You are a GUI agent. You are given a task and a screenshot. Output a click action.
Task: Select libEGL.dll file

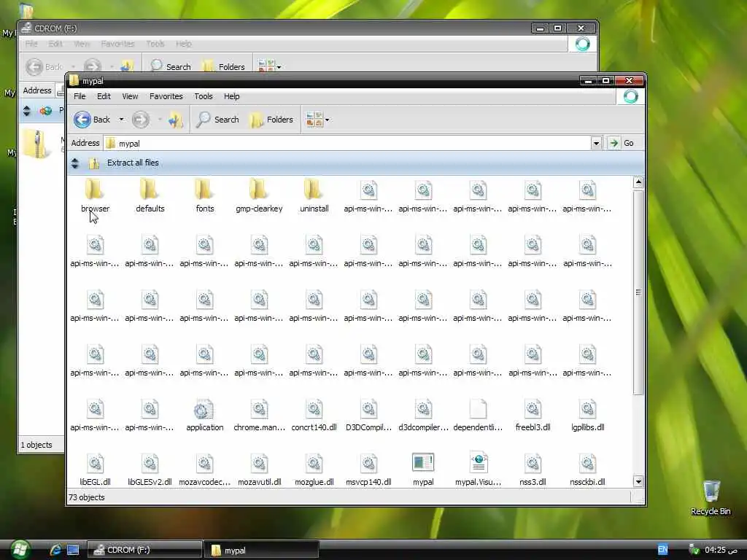pyautogui.click(x=95, y=470)
